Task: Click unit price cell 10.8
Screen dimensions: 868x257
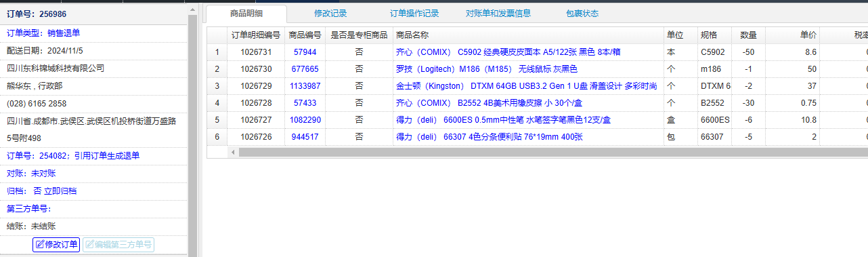Action: click(793, 120)
